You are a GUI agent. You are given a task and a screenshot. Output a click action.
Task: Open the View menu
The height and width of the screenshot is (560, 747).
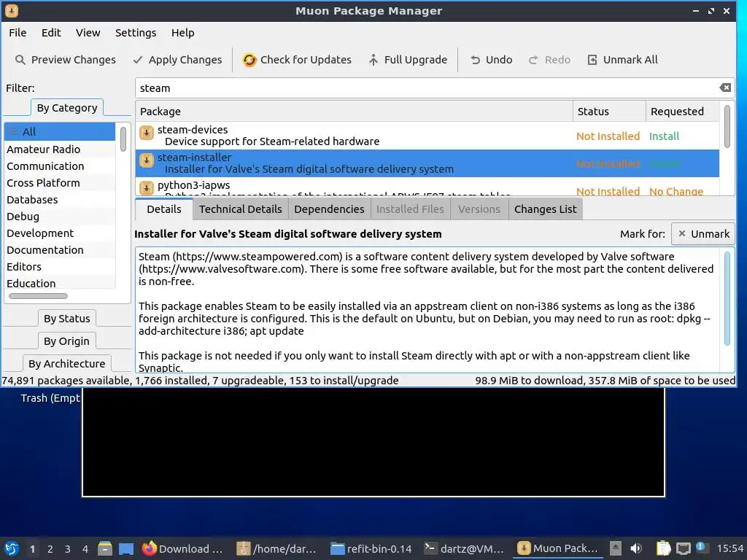[88, 33]
